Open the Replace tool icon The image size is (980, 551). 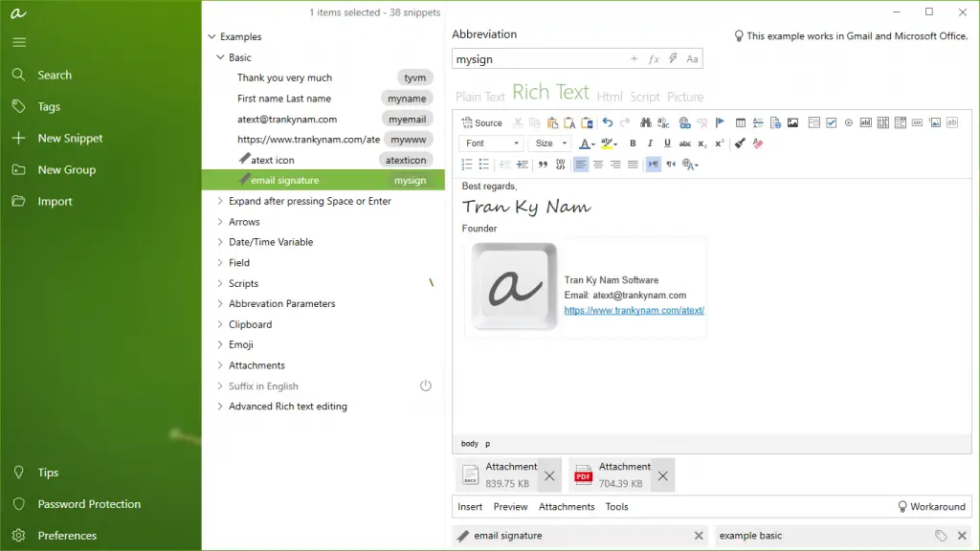(663, 123)
